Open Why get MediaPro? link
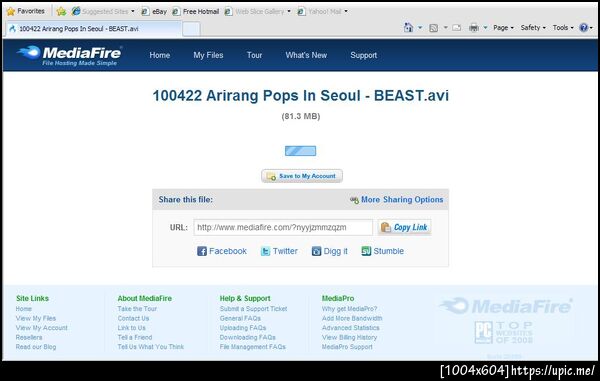 pos(349,309)
